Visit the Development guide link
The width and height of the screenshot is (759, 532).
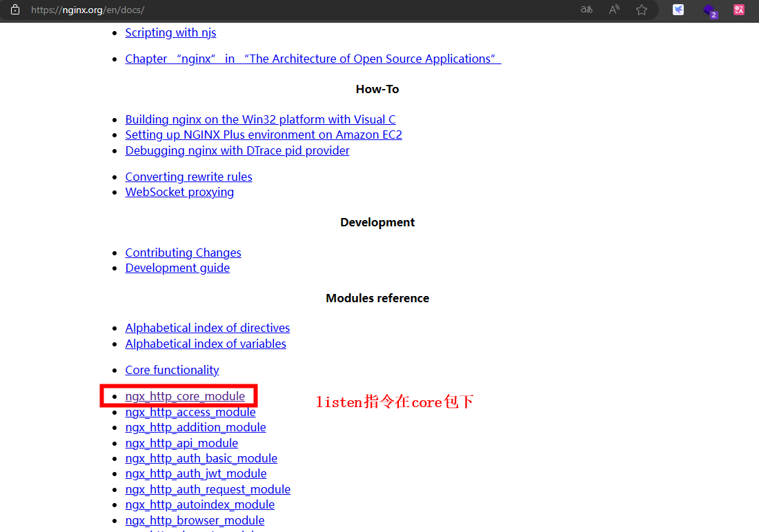[177, 268]
